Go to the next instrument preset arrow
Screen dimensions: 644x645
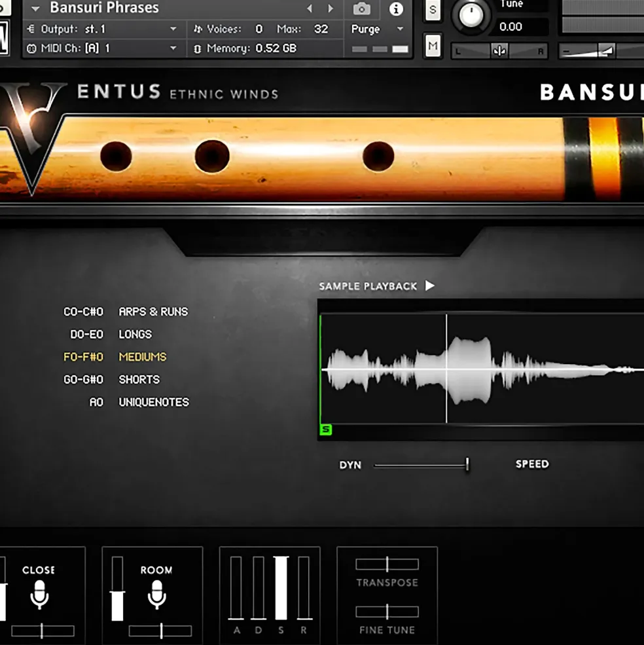[x=331, y=9]
